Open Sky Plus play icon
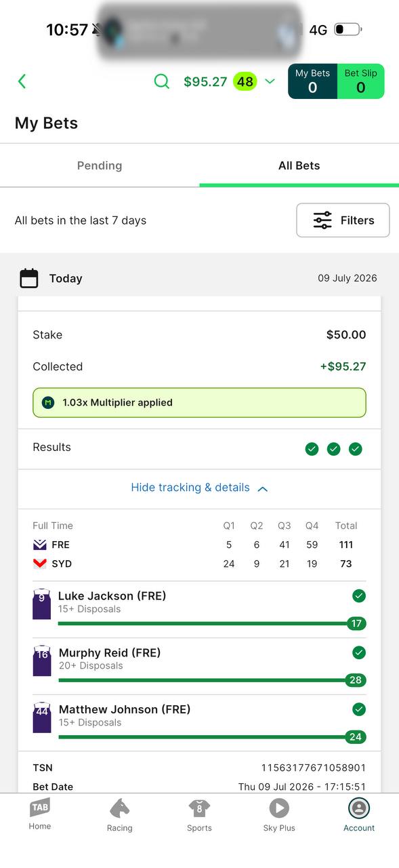 [x=279, y=808]
